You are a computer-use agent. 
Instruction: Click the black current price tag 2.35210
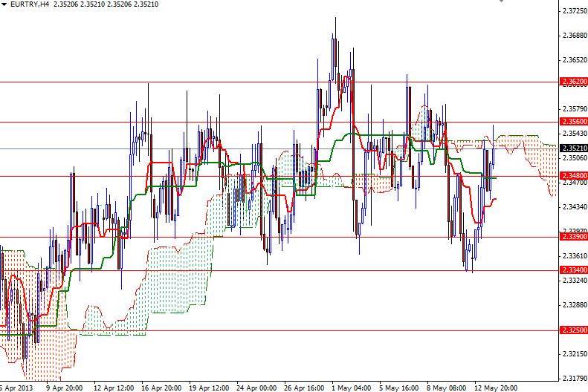tap(574, 148)
